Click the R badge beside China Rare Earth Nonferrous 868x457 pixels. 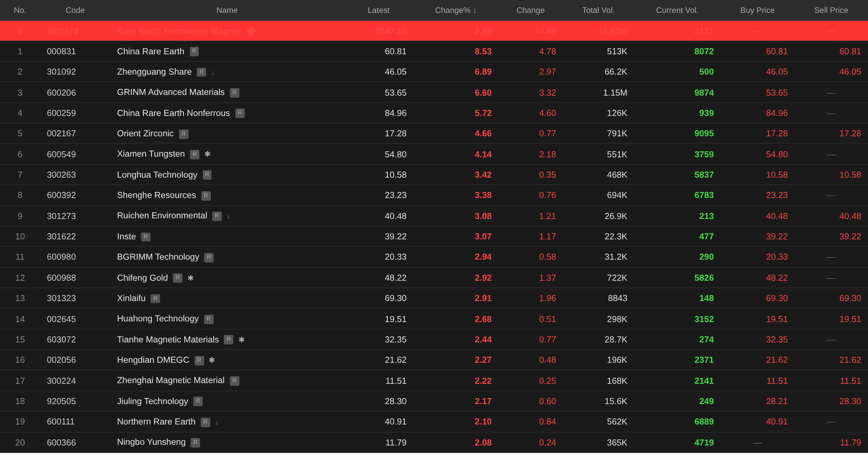[x=240, y=113]
